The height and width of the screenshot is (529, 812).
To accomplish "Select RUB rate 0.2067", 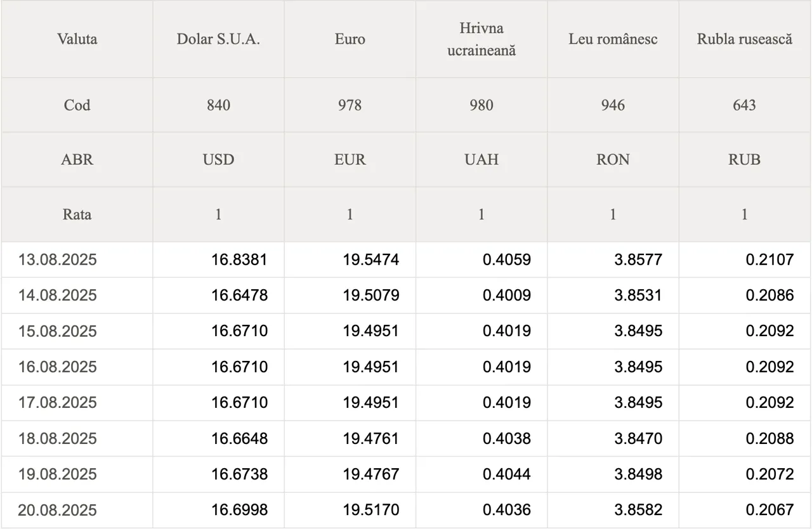I will (769, 510).
